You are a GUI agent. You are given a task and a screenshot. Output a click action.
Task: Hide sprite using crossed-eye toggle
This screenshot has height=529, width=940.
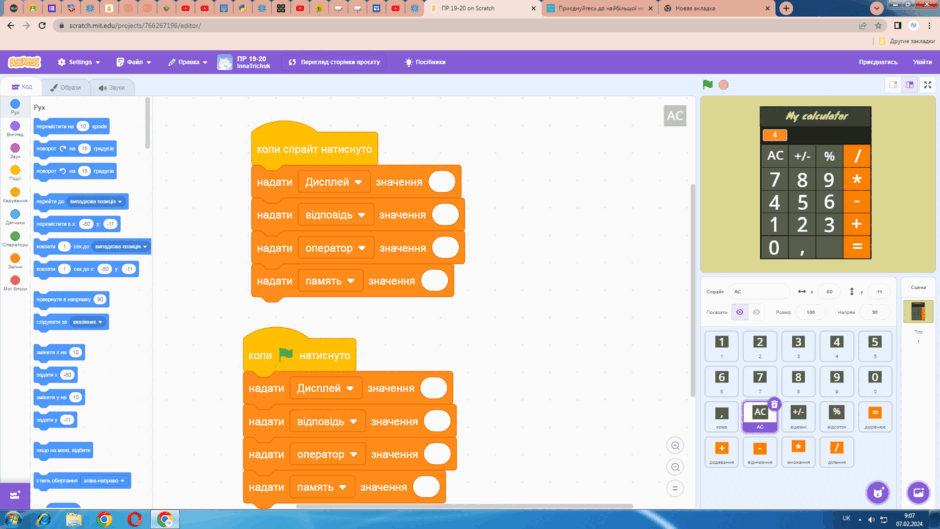pyautogui.click(x=756, y=312)
